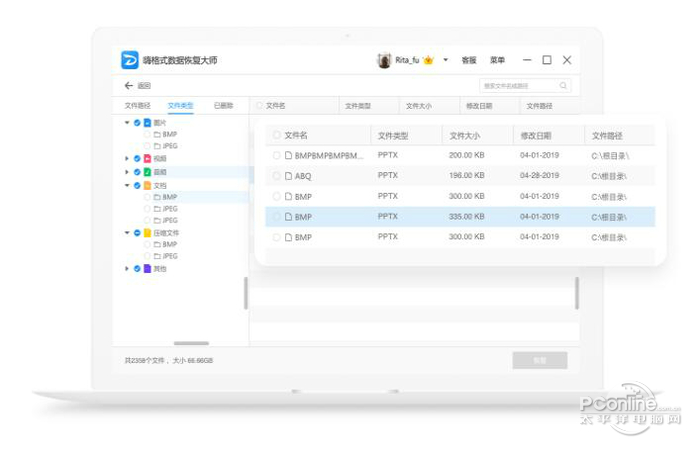
Task: Click the BMP folder icon under 压缩文件
Action: [x=157, y=244]
